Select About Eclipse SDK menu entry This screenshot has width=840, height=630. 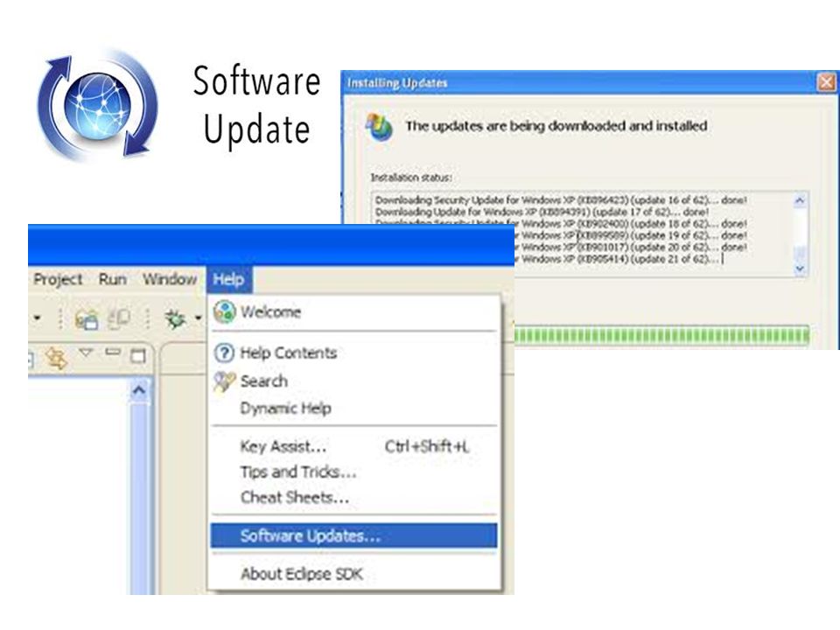(x=353, y=574)
